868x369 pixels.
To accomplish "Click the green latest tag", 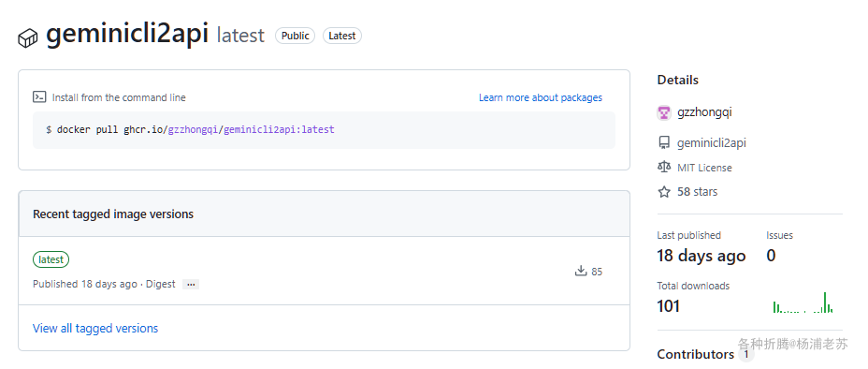I will pos(51,259).
